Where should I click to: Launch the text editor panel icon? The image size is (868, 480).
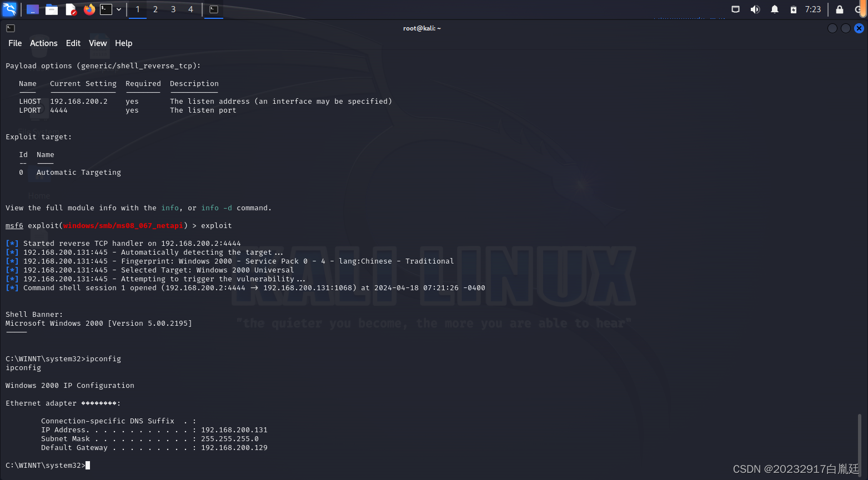tap(71, 9)
